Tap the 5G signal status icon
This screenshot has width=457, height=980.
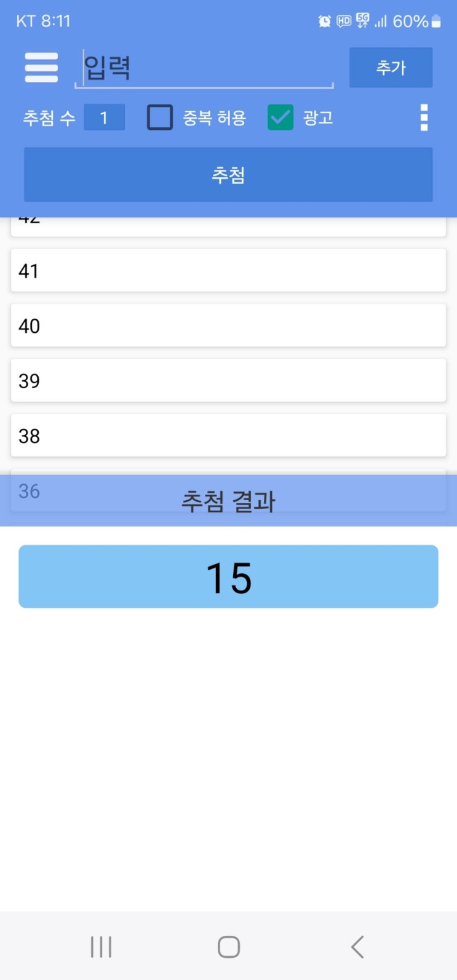click(x=363, y=22)
